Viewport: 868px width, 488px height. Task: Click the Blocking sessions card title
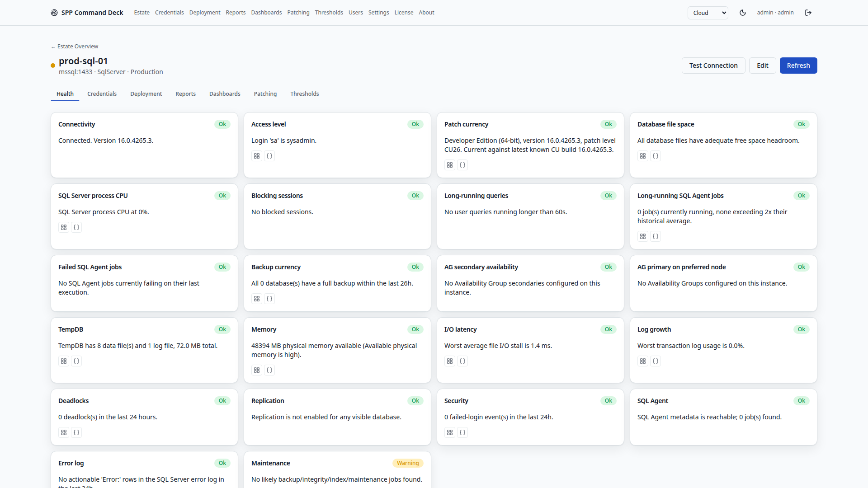[277, 196]
